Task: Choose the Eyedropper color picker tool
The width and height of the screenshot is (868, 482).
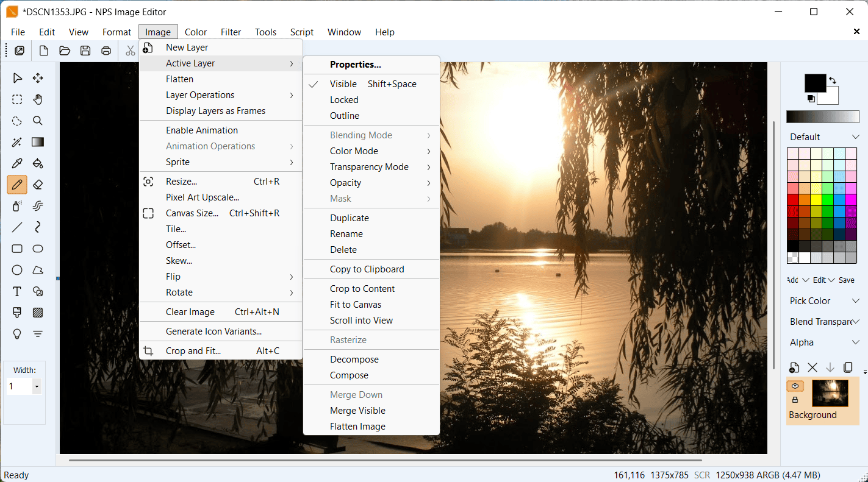Action: point(17,163)
